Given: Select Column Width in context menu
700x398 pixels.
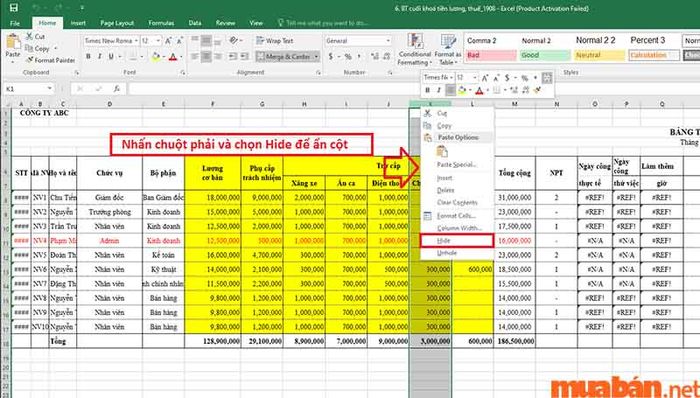Looking at the screenshot, I should click(x=459, y=228).
